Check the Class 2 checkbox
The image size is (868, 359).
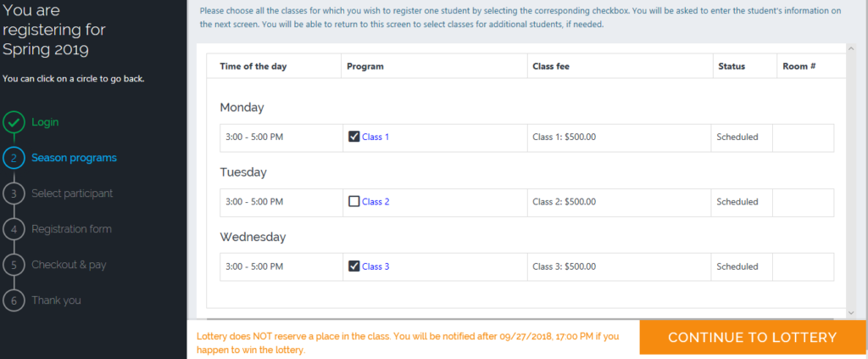click(x=354, y=202)
